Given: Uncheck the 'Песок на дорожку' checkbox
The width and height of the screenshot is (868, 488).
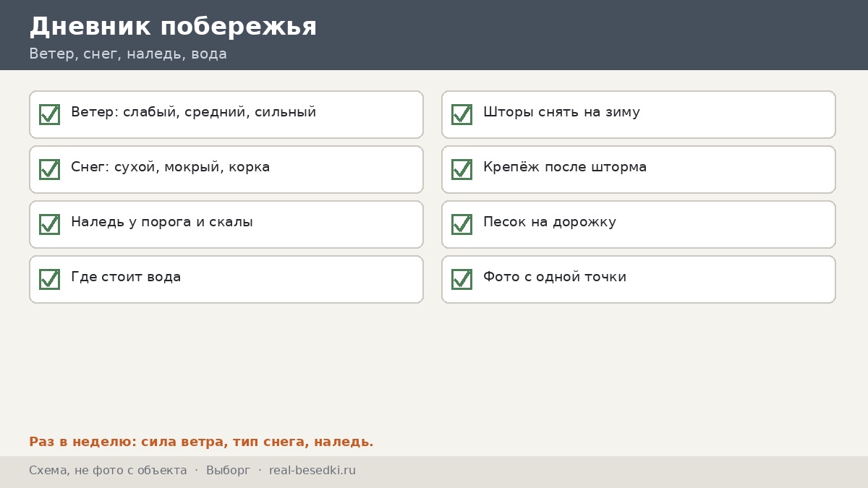Looking at the screenshot, I should coord(461,224).
